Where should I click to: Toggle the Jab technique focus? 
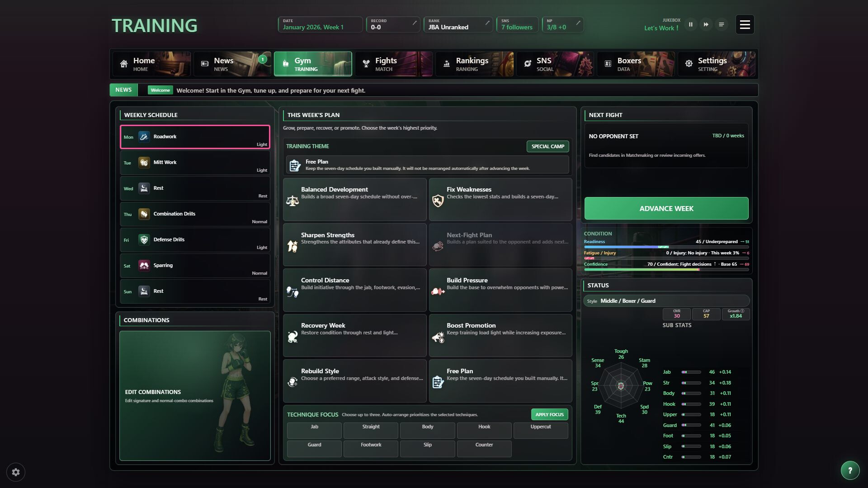tap(314, 431)
